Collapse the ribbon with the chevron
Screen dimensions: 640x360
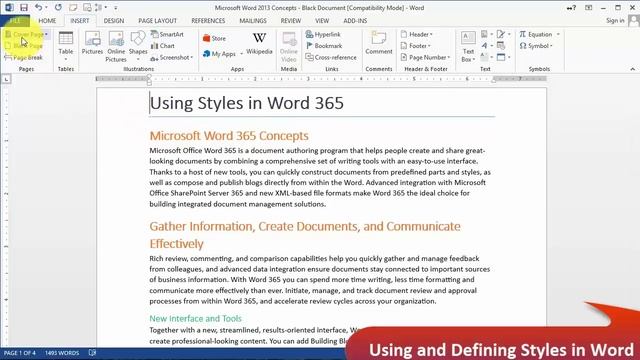click(x=632, y=69)
